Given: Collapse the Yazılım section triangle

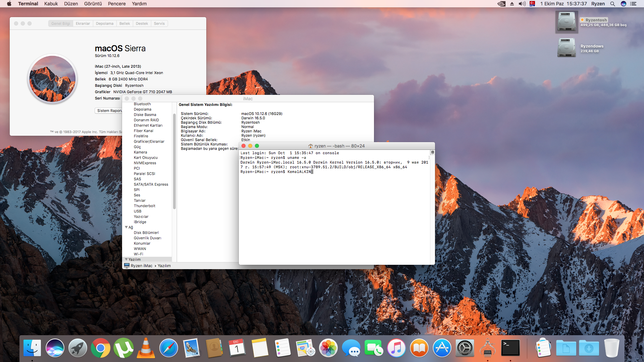Looking at the screenshot, I should tap(126, 259).
